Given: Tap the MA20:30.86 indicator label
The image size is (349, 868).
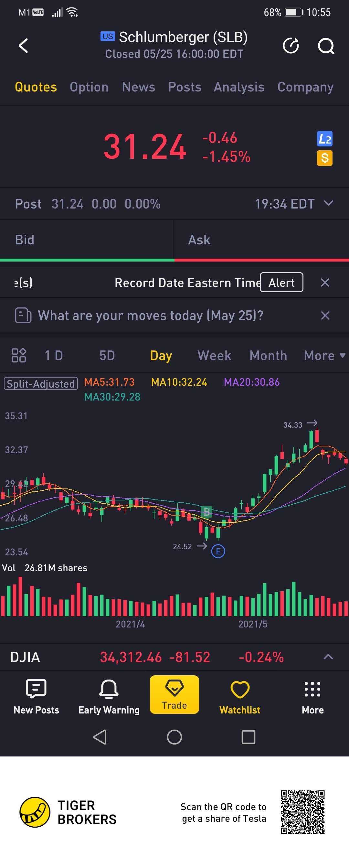Looking at the screenshot, I should pos(252,382).
